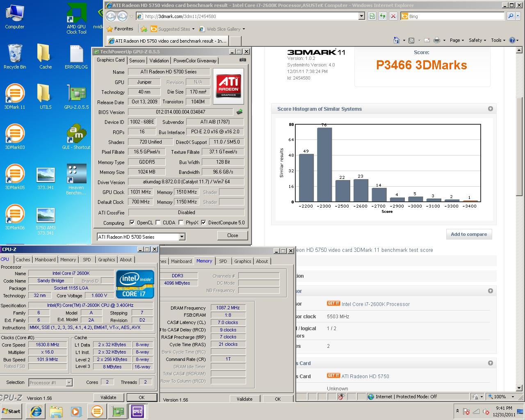This screenshot has height=420, width=525.
Task: Toggle the CUDA checkbox in GPU-Z
Action: 158,223
